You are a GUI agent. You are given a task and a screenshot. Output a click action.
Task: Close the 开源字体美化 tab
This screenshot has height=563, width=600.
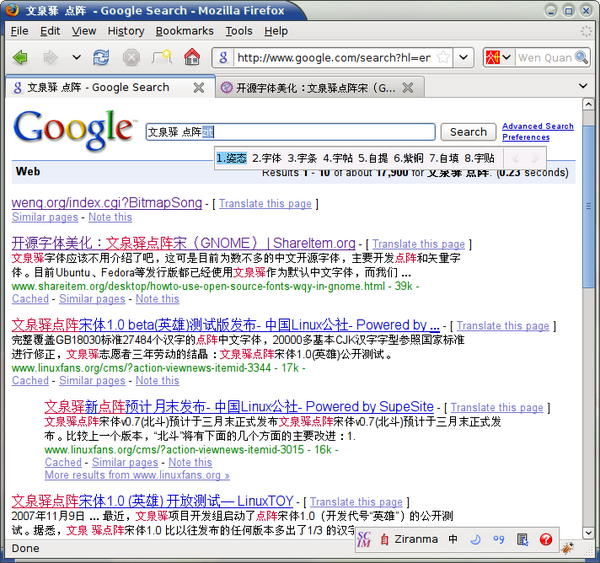pos(408,88)
